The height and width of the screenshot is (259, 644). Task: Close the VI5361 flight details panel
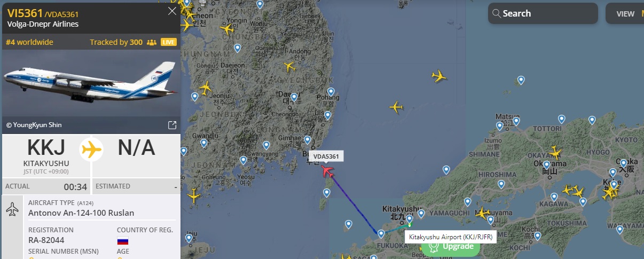[x=172, y=11]
